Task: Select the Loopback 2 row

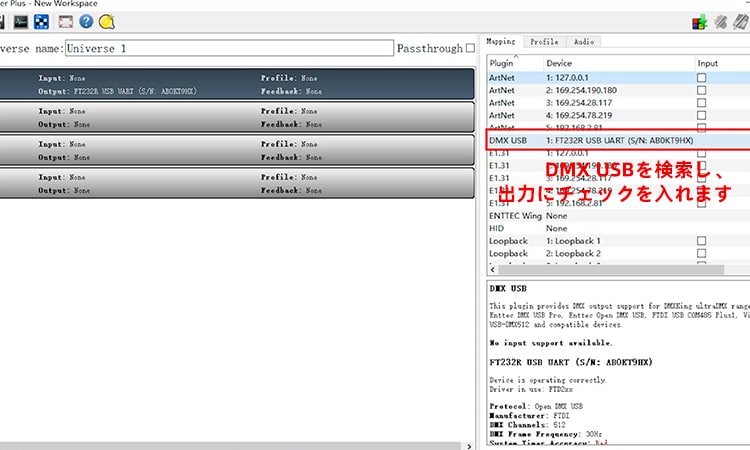Action: [619, 253]
